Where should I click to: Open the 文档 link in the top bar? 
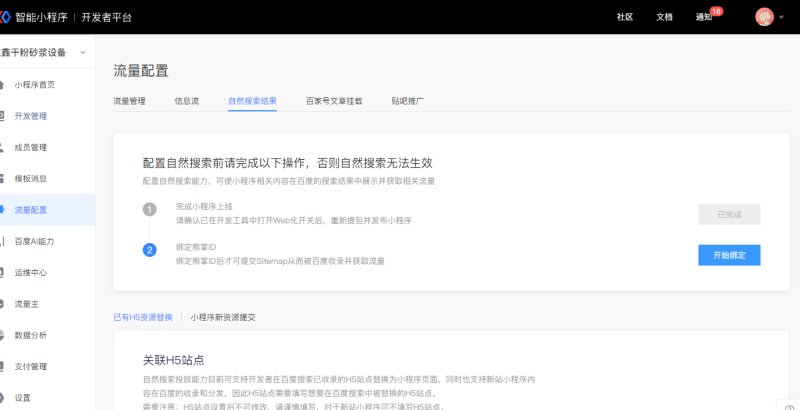[664, 17]
